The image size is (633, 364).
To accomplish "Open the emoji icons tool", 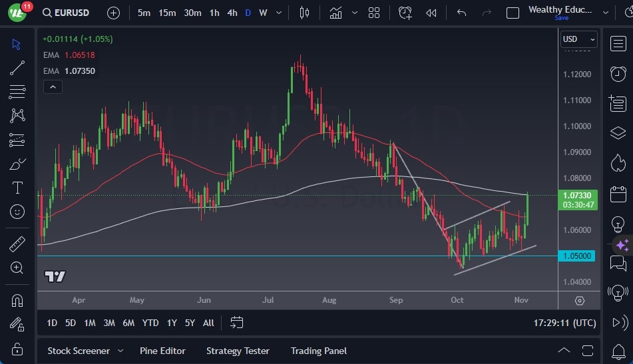I will click(x=17, y=212).
